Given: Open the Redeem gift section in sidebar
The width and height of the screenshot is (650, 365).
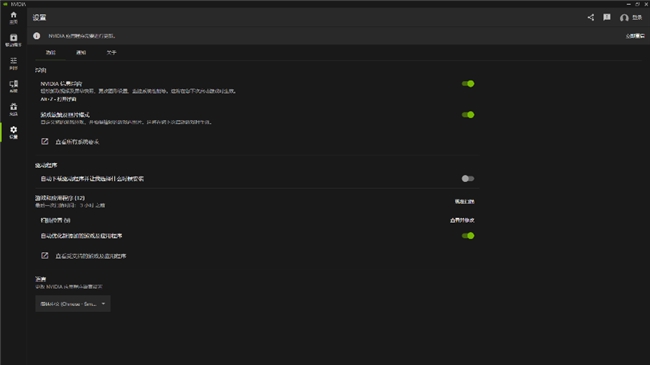Looking at the screenshot, I should (13, 109).
